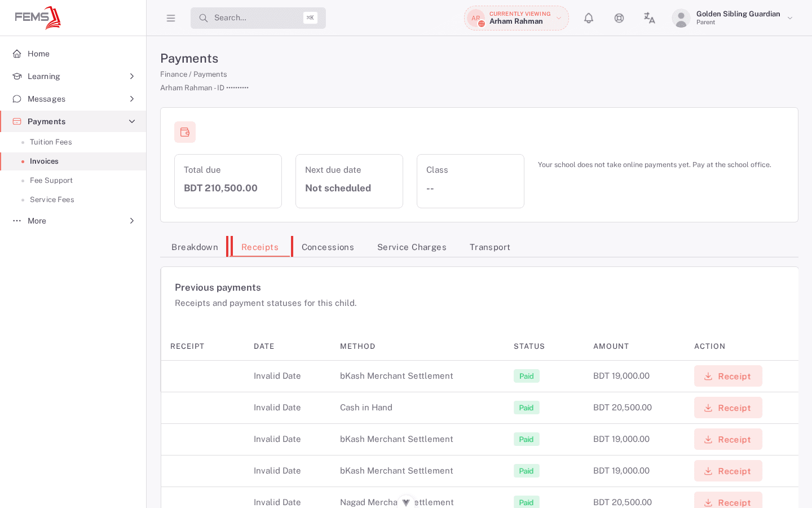Open the Transport tab

coord(489,247)
